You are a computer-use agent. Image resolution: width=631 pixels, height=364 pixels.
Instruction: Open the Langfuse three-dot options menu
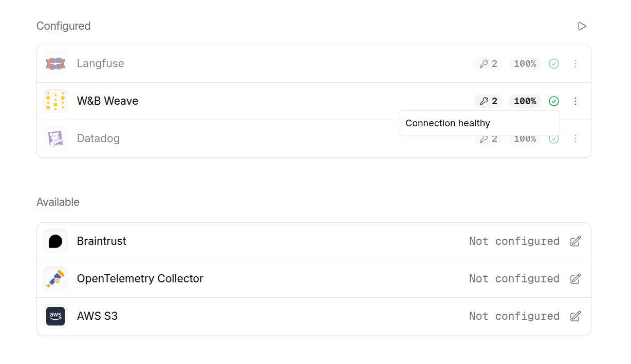(576, 64)
